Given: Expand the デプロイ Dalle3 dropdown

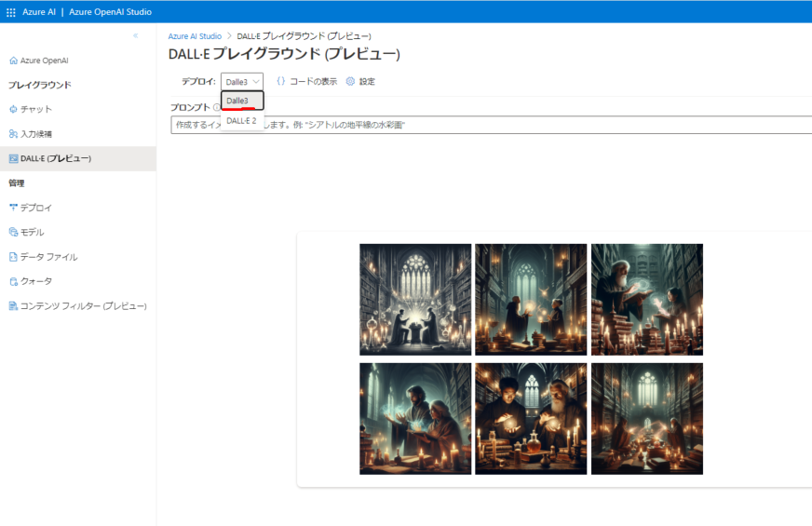Looking at the screenshot, I should (242, 82).
